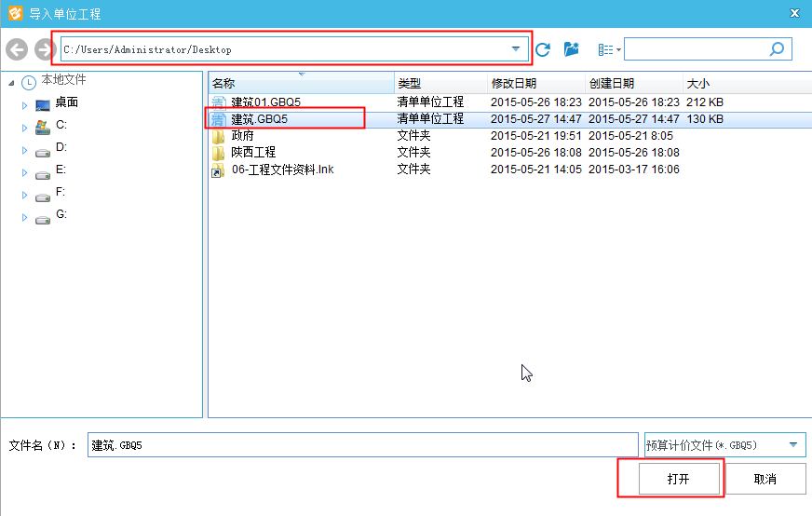
Task: Create a new folder using toolbar icon
Action: click(x=571, y=49)
